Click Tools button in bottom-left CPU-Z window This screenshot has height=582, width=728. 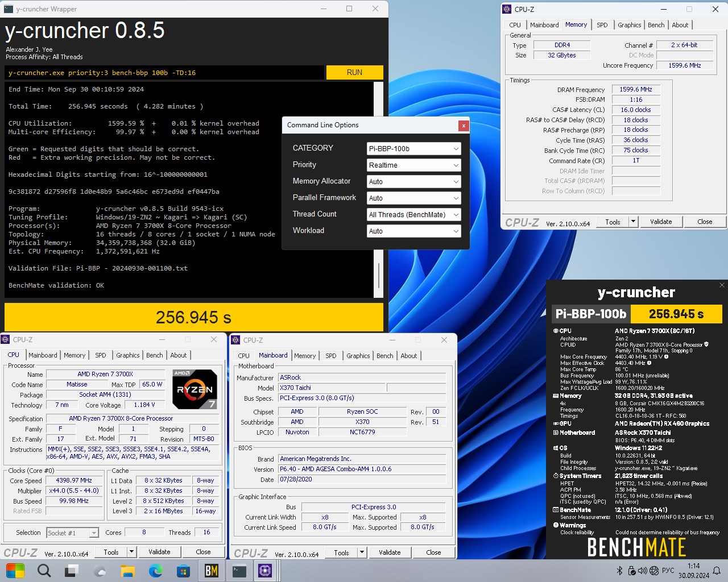111,552
